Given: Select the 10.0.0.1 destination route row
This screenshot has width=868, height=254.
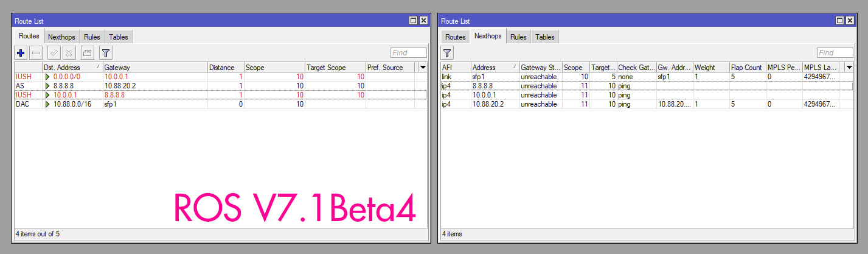Looking at the screenshot, I should pos(220,95).
